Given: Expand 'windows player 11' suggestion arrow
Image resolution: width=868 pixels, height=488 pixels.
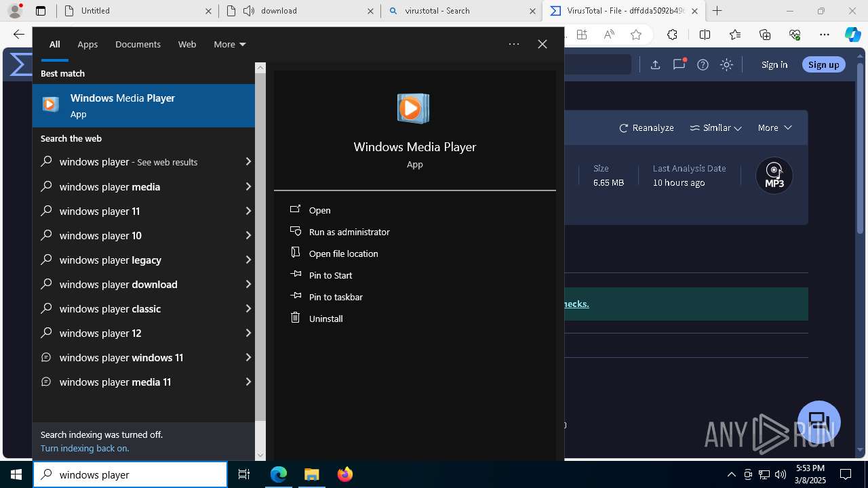Looking at the screenshot, I should coord(248,211).
